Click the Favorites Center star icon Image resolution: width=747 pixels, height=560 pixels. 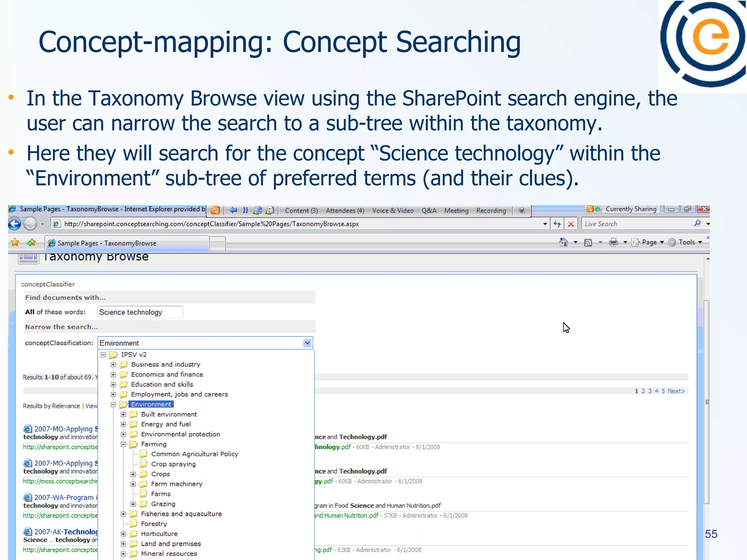tap(15, 242)
